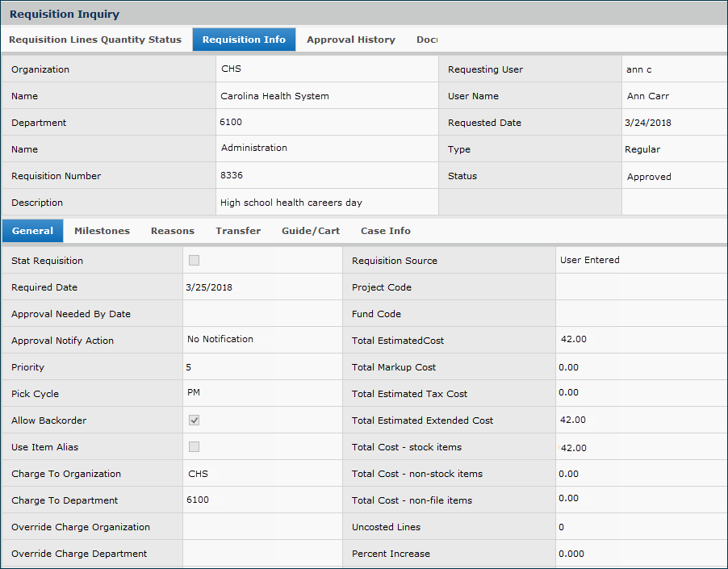728x569 pixels.
Task: Uncheck the Allow Backorder checkbox
Action: point(194,420)
